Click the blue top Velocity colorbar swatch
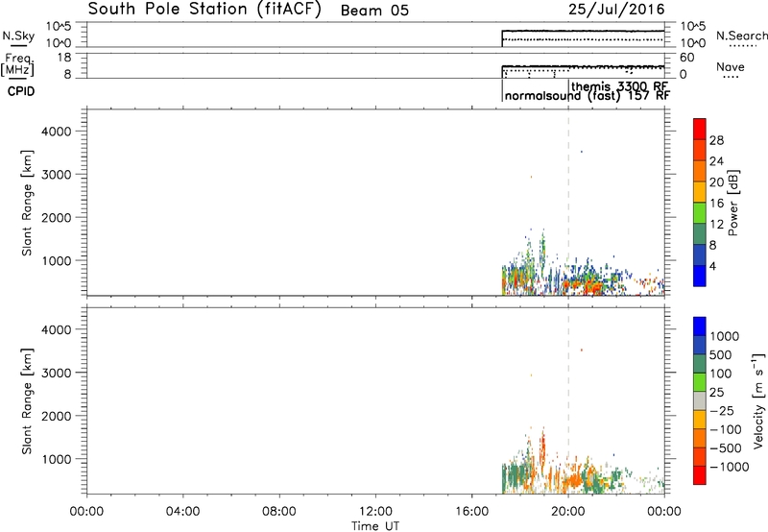The height and width of the screenshot is (532, 768). (700, 326)
